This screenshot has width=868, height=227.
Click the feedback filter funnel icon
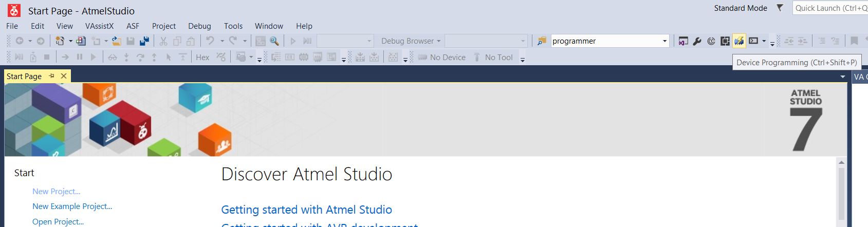(780, 8)
